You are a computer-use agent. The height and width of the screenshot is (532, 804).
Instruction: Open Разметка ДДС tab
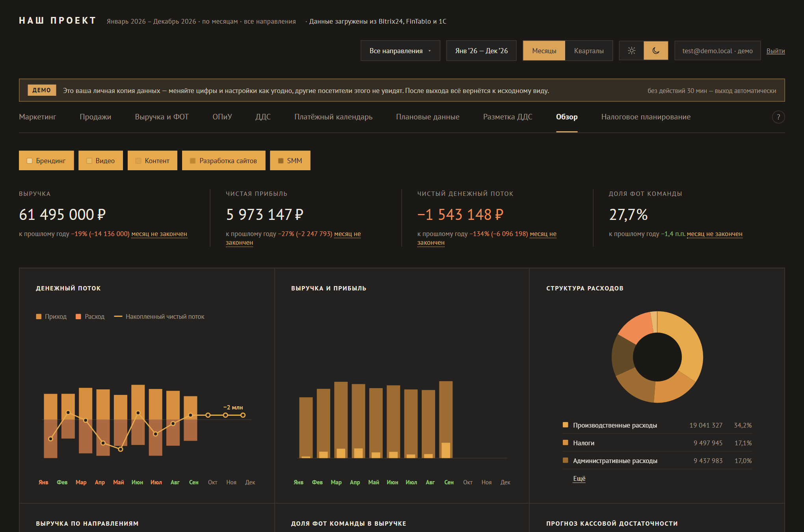tap(508, 117)
